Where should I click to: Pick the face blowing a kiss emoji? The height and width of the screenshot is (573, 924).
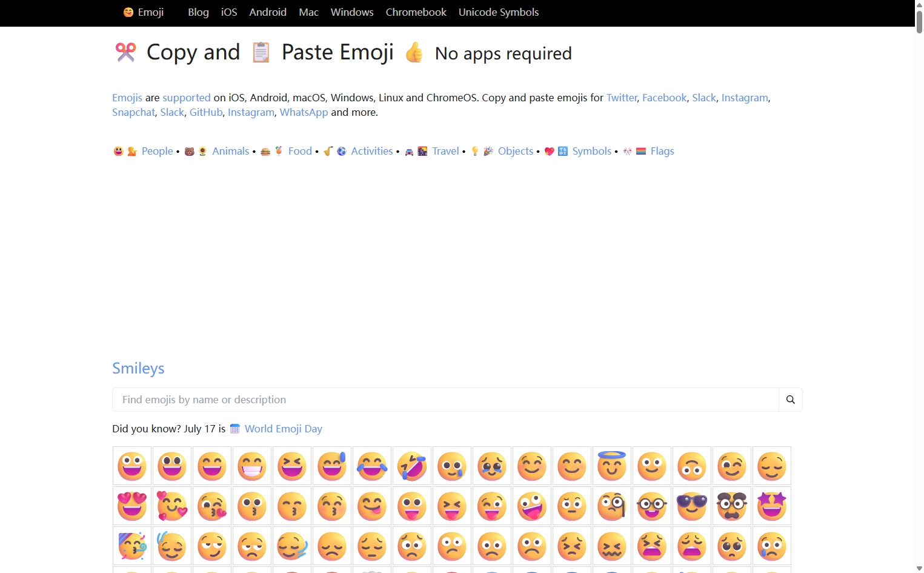coord(212,506)
